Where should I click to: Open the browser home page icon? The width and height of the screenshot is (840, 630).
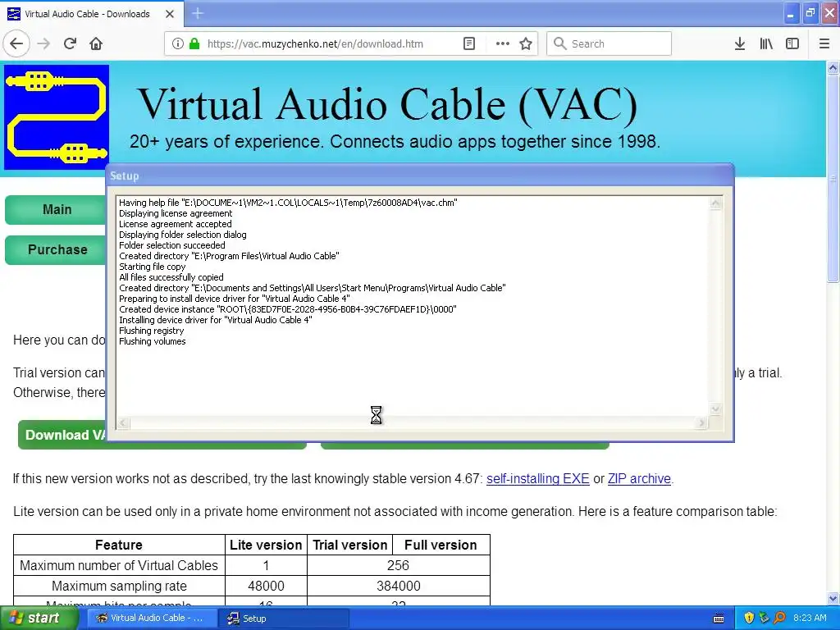click(x=96, y=43)
